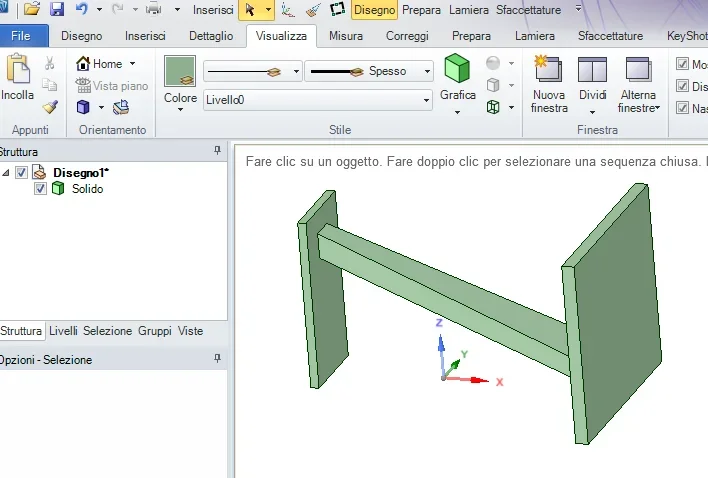Screen dimensions: 708x478
Task: Click the File button
Action: coord(21,36)
